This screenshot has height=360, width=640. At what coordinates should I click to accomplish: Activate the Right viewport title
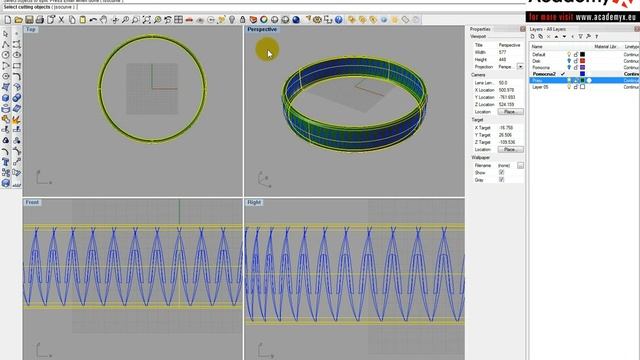(x=254, y=202)
